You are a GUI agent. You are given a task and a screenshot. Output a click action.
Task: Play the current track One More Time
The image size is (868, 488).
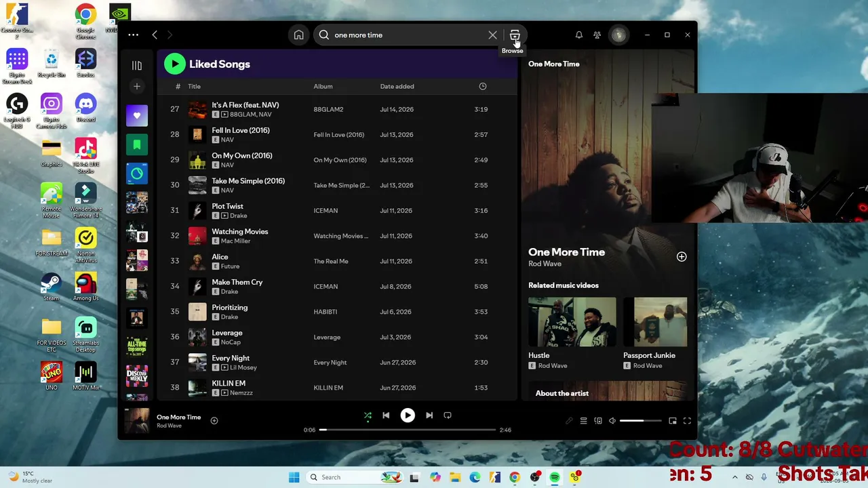tap(408, 415)
